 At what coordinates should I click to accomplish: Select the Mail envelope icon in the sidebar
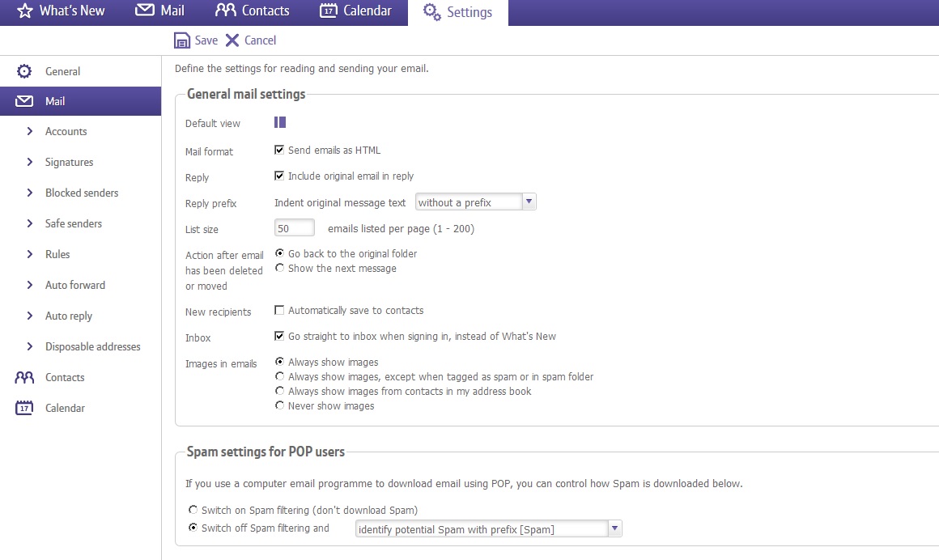pos(23,100)
